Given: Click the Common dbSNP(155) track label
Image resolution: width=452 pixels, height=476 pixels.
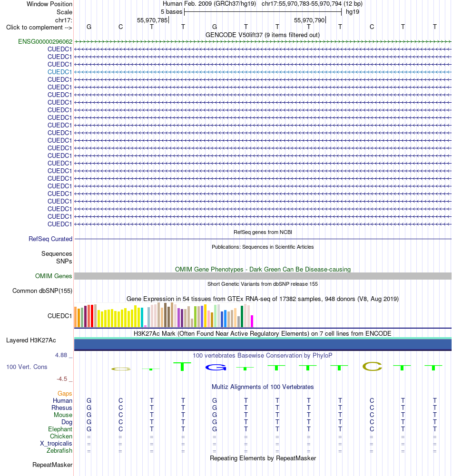Looking at the screenshot, I should pos(42,291).
